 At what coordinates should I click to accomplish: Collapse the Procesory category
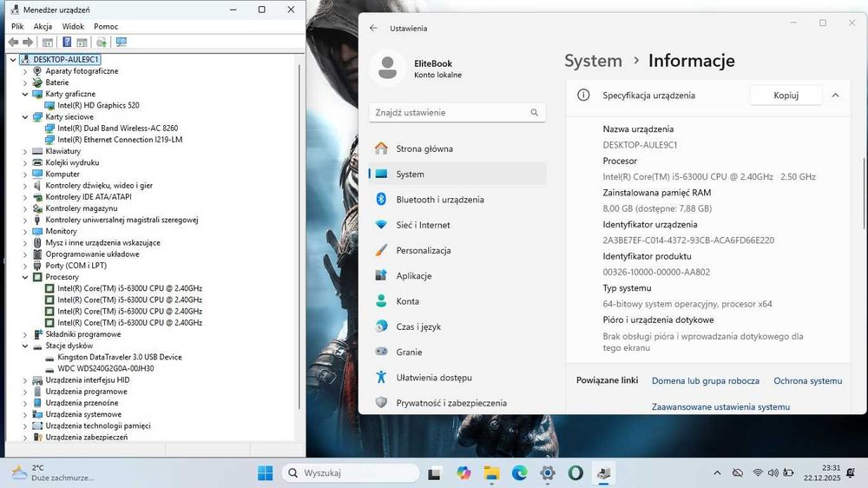point(25,277)
